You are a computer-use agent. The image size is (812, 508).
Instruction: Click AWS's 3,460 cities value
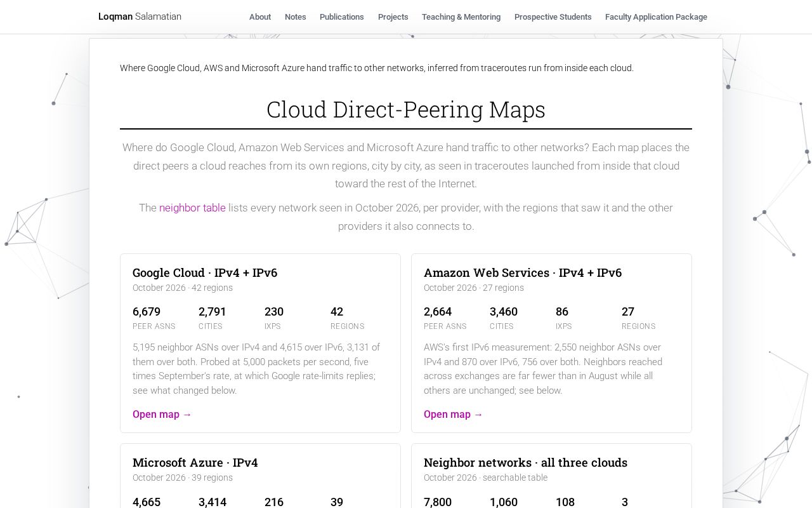point(504,312)
